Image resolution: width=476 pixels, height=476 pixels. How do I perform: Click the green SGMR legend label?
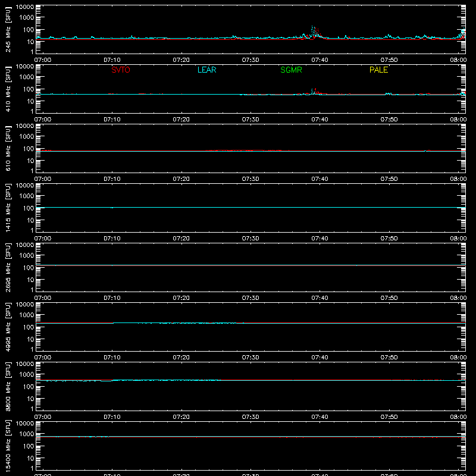[x=291, y=70]
